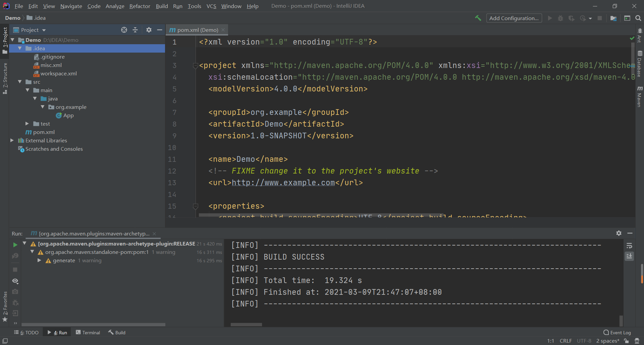Select the pom.xml (Demo) editor tab

point(197,30)
